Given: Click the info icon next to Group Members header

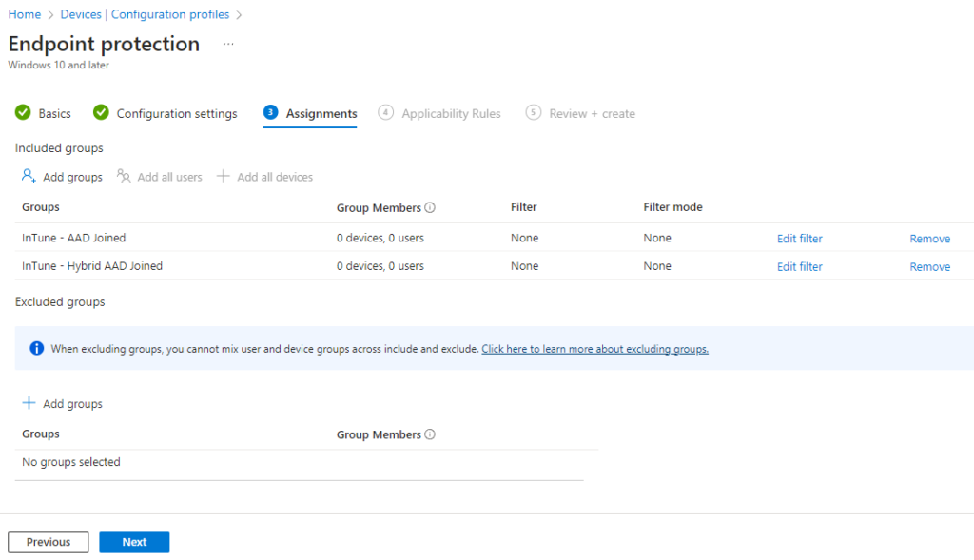Looking at the screenshot, I should pyautogui.click(x=429, y=206).
